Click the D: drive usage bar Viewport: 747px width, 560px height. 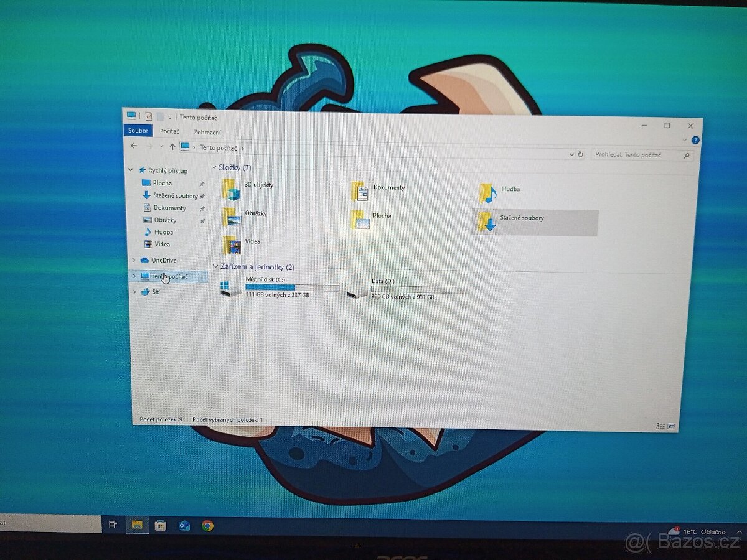pyautogui.click(x=418, y=289)
